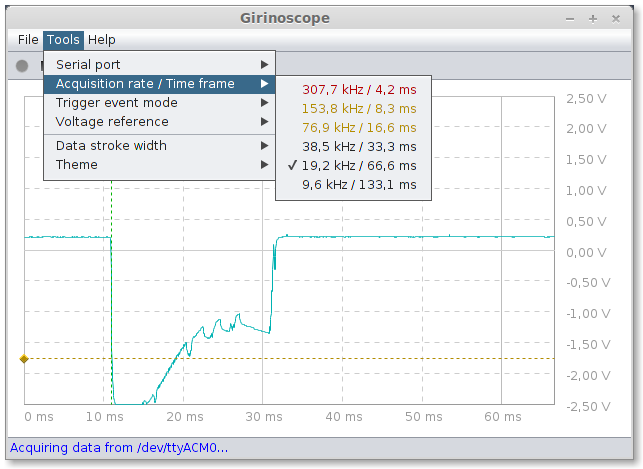
Task: Pick 38,5 kHz / 33,3 ms option
Action: pyautogui.click(x=353, y=146)
